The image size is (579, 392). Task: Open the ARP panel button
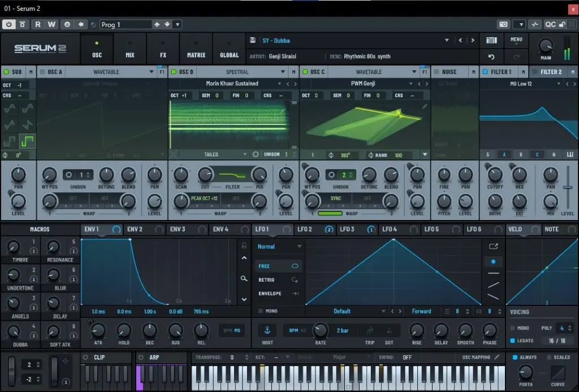click(x=154, y=357)
